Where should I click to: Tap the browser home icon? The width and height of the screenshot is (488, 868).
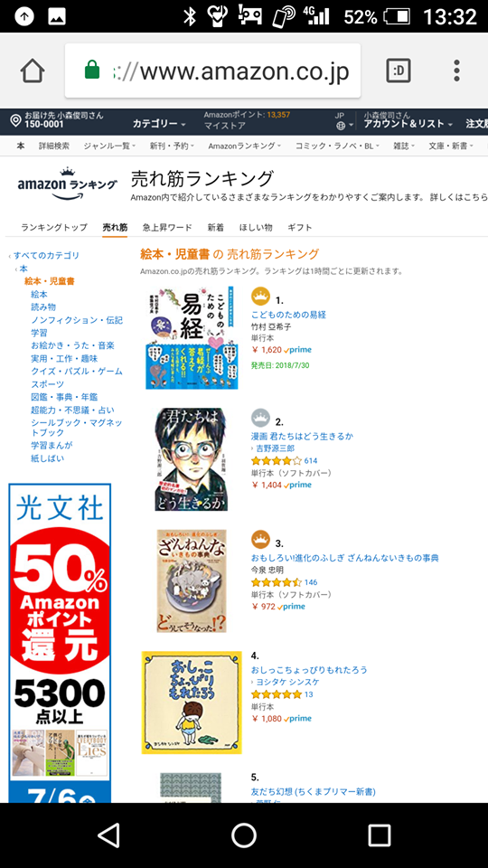point(33,71)
